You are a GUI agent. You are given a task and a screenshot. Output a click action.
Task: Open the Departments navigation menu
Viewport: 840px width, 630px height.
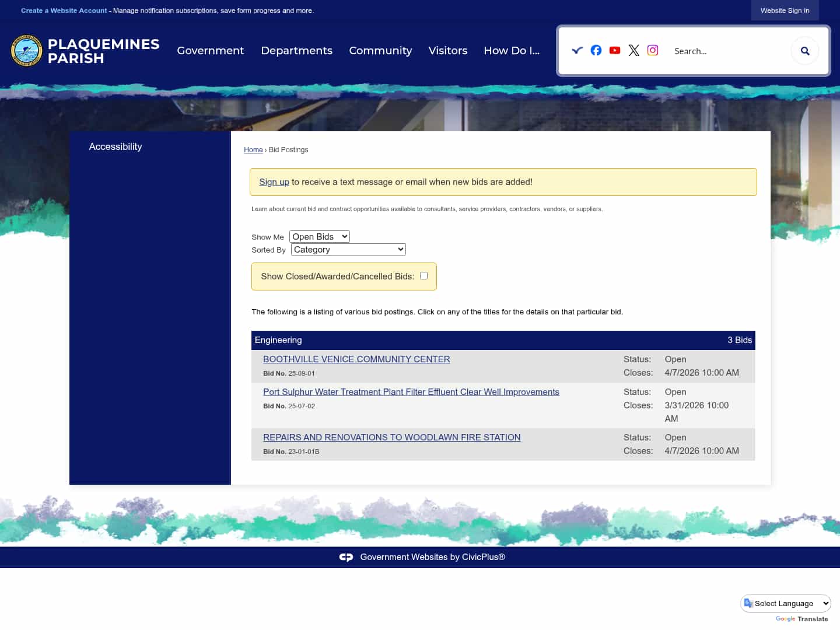296,51
